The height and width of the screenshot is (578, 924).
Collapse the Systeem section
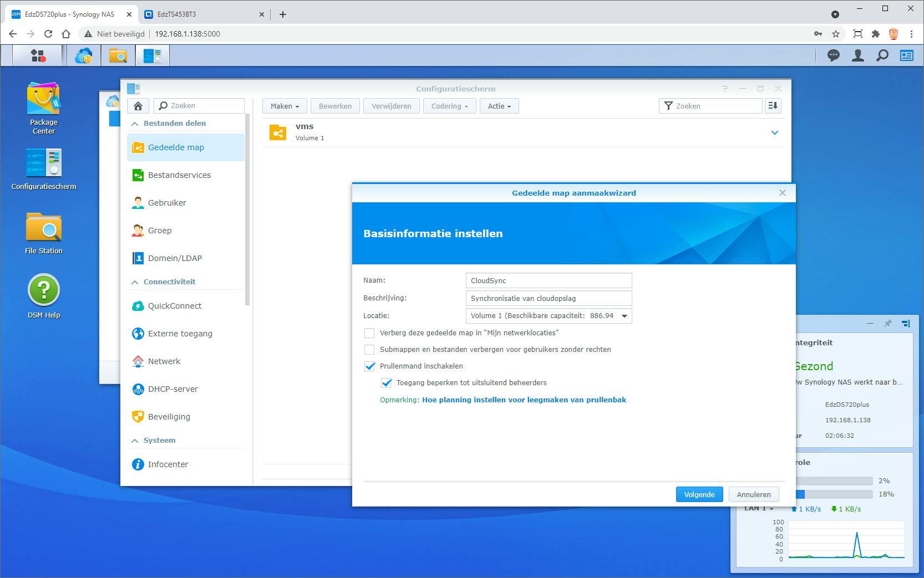click(135, 441)
